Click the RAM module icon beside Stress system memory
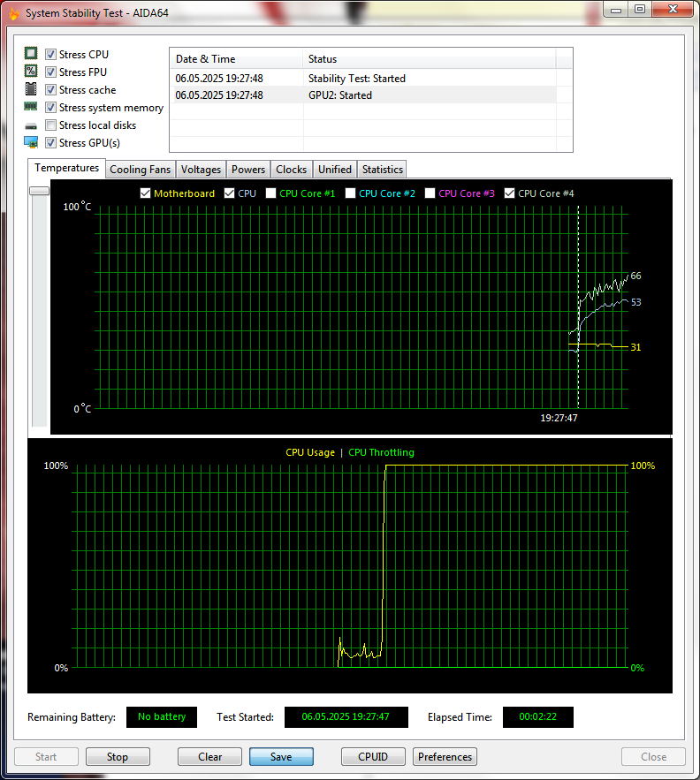The width and height of the screenshot is (700, 780). pos(31,107)
